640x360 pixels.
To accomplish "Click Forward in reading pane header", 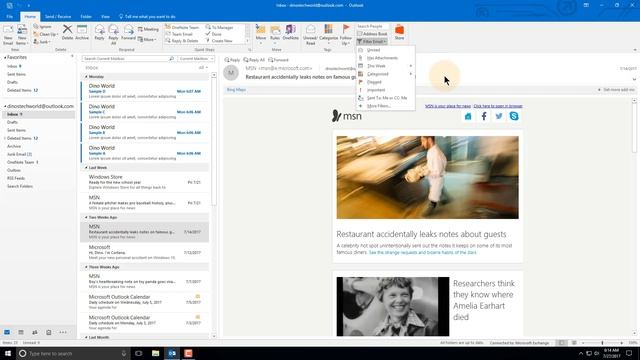I will pyautogui.click(x=278, y=60).
